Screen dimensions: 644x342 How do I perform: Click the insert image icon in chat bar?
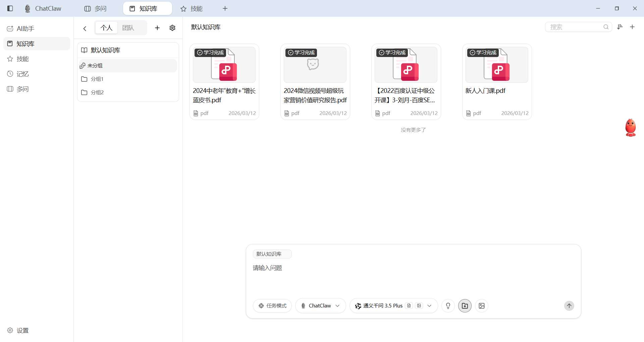click(x=482, y=305)
